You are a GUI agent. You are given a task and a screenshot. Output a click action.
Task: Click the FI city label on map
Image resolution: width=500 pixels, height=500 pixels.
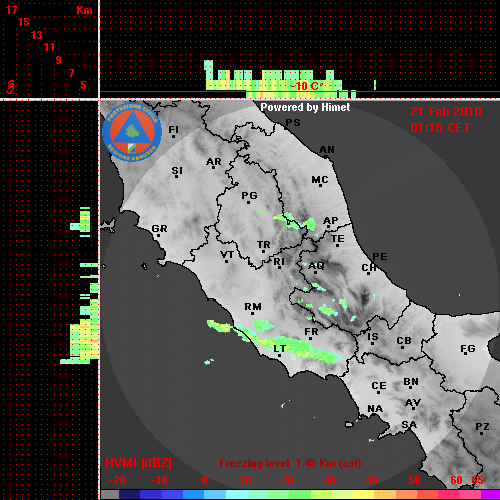pyautogui.click(x=173, y=129)
